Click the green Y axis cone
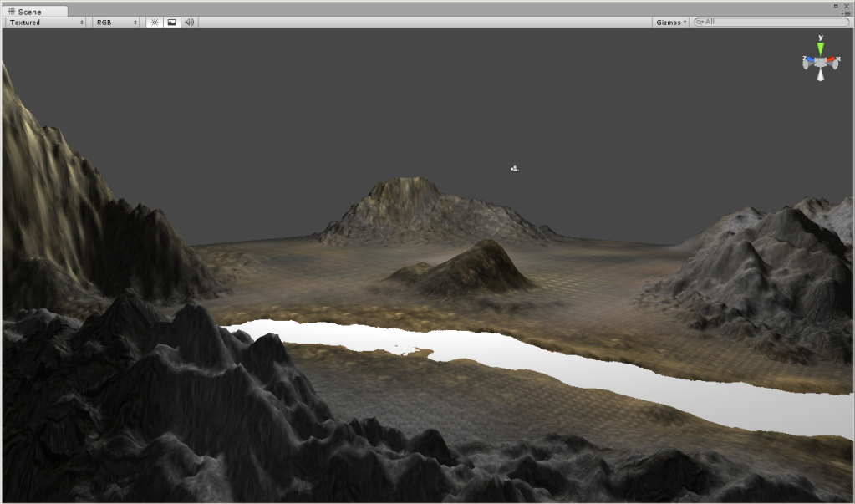Image resolution: width=855 pixels, height=504 pixels. tap(821, 48)
